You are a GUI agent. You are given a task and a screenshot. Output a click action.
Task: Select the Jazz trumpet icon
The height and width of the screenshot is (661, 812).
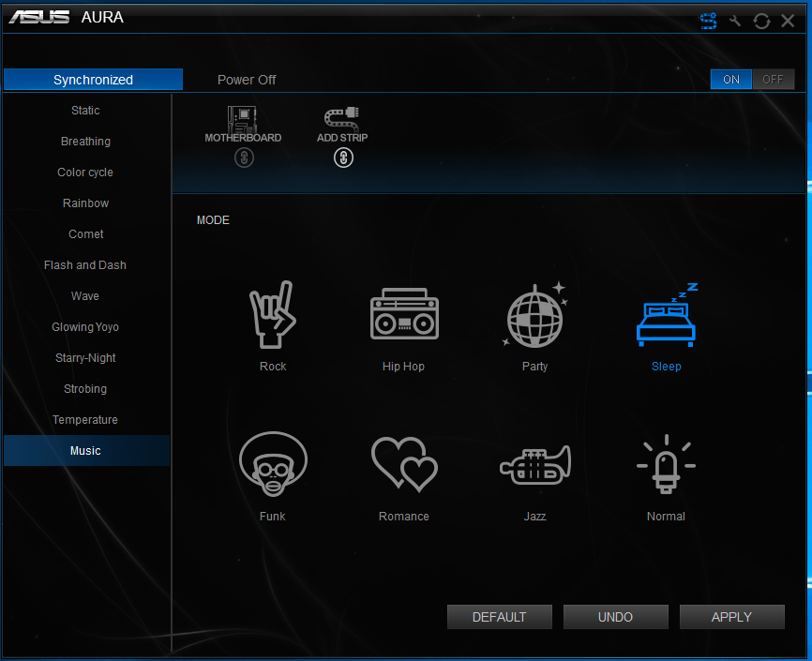coord(535,465)
